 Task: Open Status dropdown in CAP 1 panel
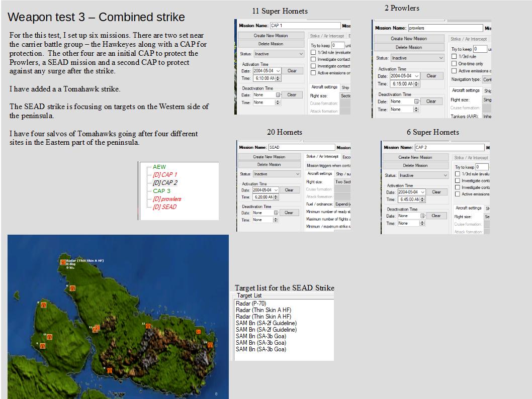pyautogui.click(x=279, y=54)
